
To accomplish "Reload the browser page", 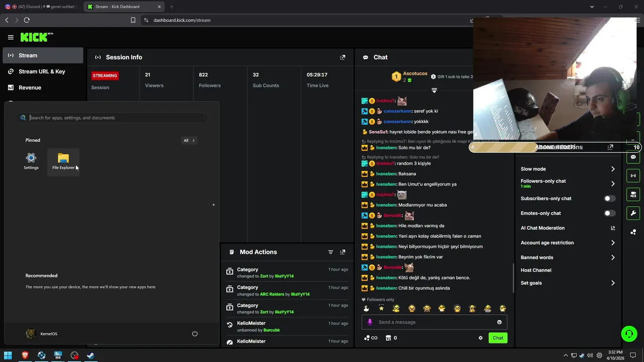I will click(27, 20).
